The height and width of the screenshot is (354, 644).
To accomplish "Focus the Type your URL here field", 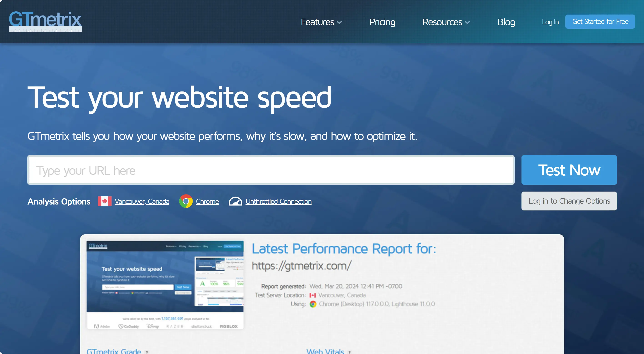I will point(271,170).
